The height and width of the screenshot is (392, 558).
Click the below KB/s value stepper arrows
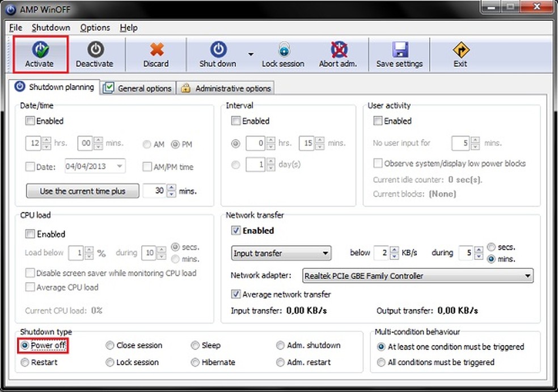(394, 253)
